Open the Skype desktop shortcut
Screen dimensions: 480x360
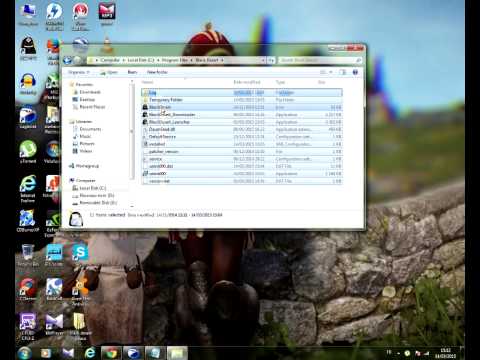(x=80, y=252)
